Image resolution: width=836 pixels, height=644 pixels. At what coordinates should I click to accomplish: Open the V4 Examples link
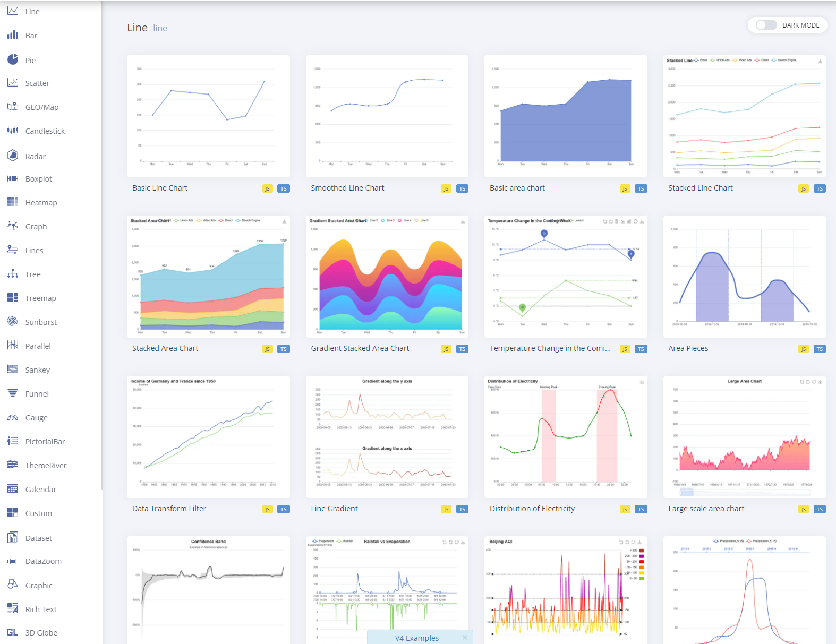click(x=417, y=638)
